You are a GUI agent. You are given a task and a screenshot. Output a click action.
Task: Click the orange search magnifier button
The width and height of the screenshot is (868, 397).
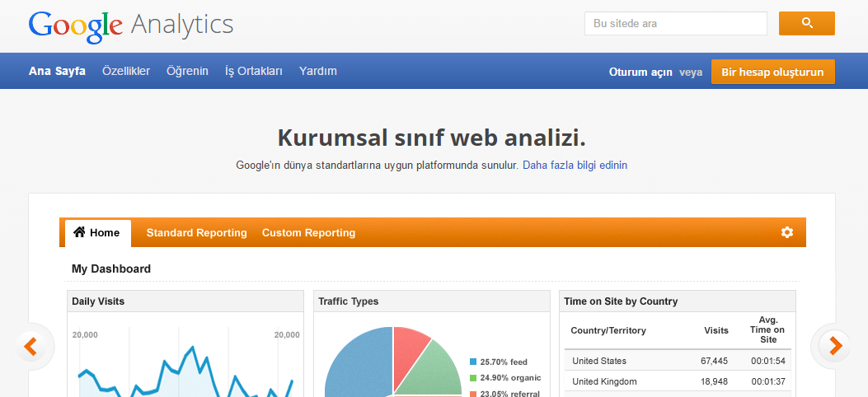click(x=806, y=23)
